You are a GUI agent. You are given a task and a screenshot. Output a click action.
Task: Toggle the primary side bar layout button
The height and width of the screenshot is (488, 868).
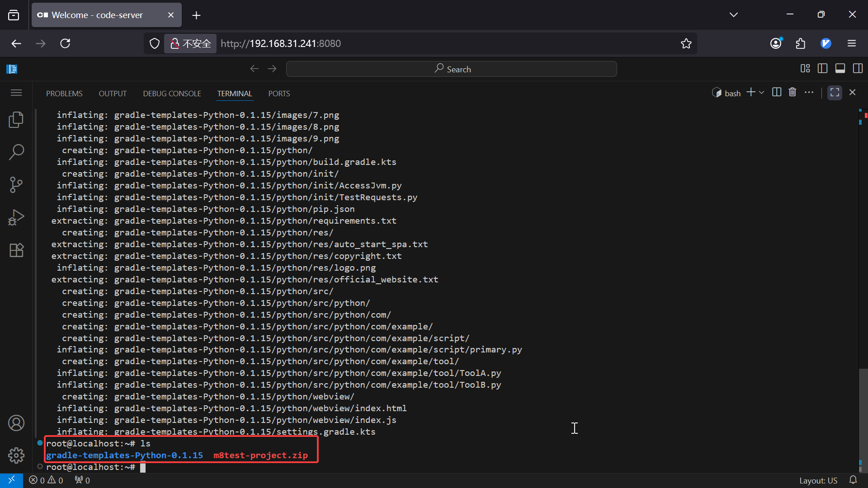(x=823, y=69)
